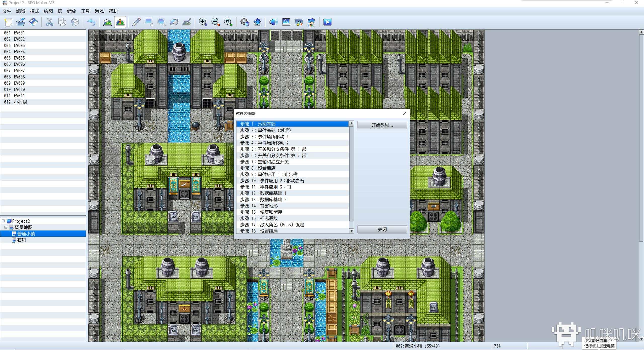
Task: Click the 关闭 button in the tutorial dialog
Action: (382, 229)
